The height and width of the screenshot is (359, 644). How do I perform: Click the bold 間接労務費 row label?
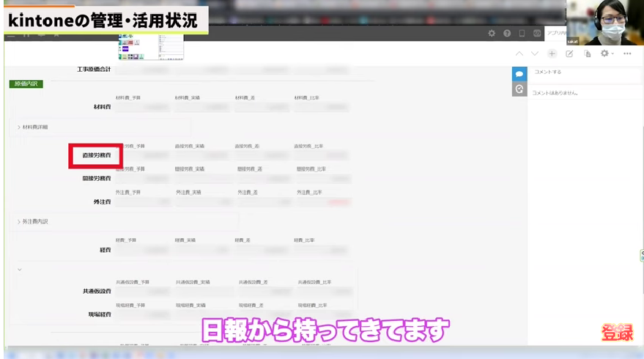[x=97, y=179]
